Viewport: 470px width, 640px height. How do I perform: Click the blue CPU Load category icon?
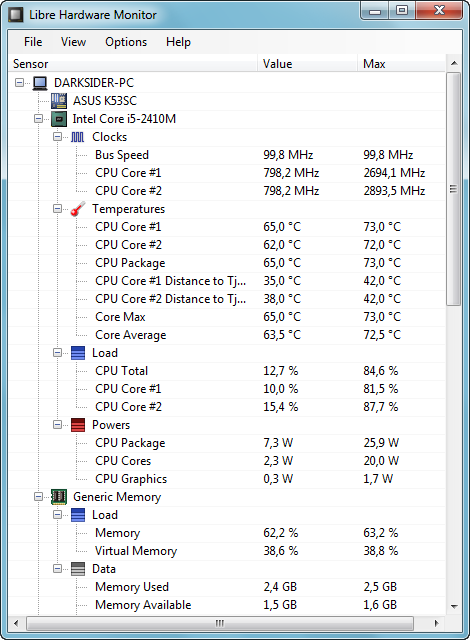coord(78,353)
